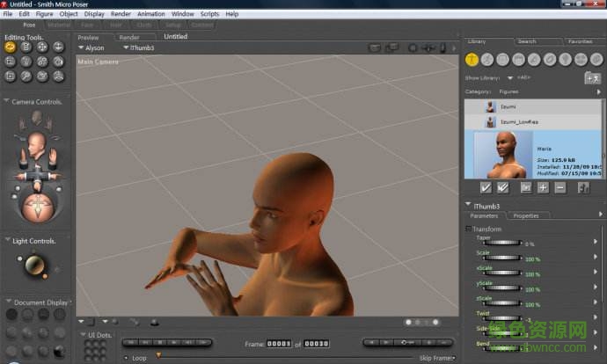Click the Scale parameter dial
The height and width of the screenshot is (364, 607).
pos(500,258)
